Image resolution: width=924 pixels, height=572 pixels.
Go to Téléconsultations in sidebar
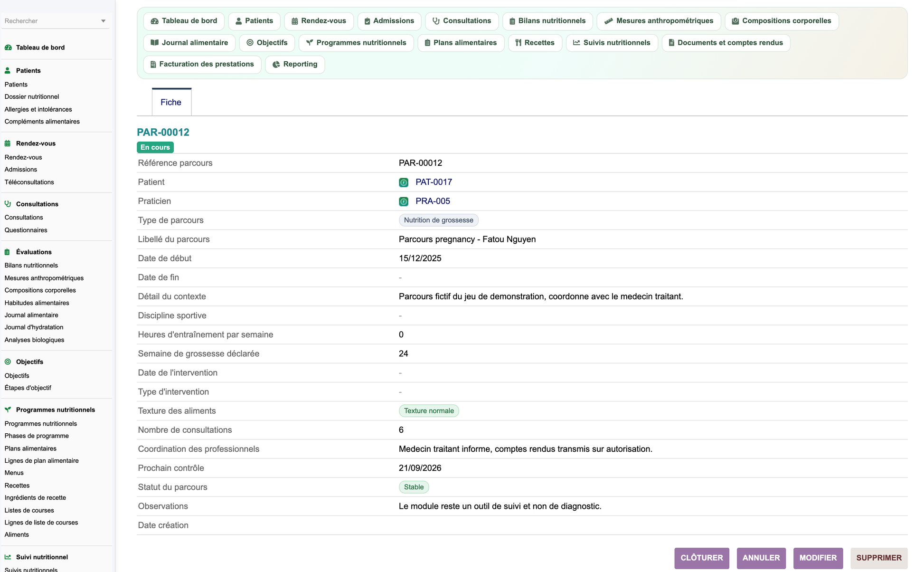[29, 182]
